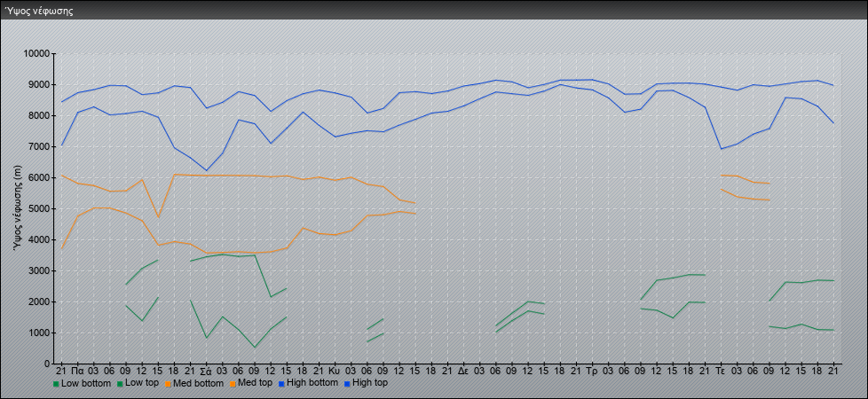The width and height of the screenshot is (868, 399).
Task: Toggle the High bottom series label
Action: coord(312,383)
